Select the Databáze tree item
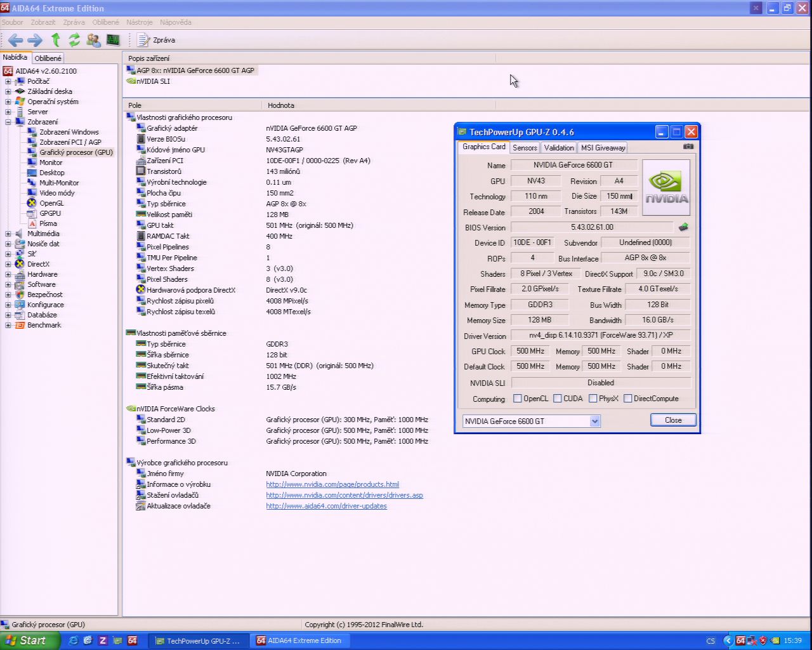 [42, 315]
